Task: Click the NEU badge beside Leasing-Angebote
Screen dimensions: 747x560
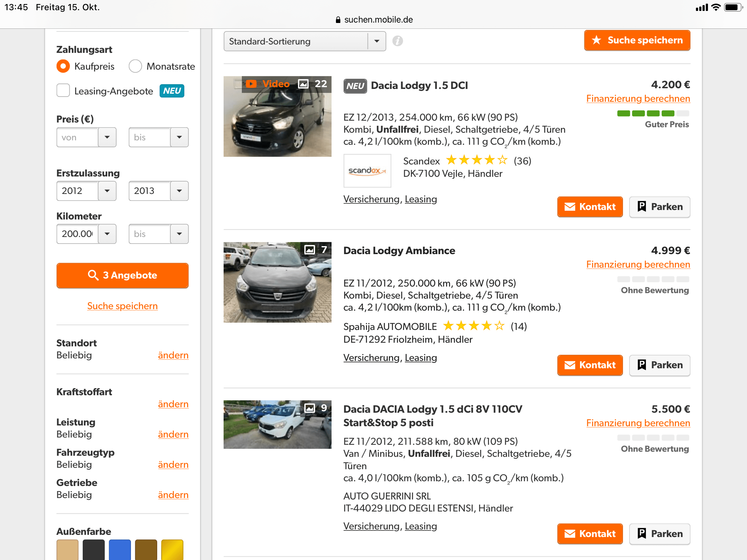Action: tap(172, 91)
